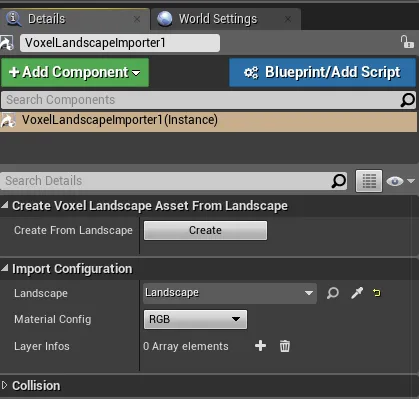Select VoxelLandscapeImporter1 (Instance) in the component list
Image resolution: width=419 pixels, height=399 pixels.
click(x=209, y=120)
